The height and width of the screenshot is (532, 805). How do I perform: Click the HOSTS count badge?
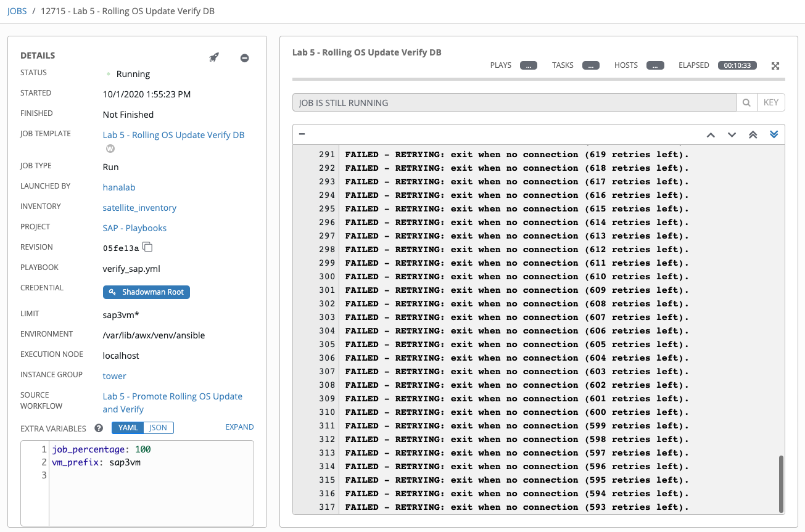click(655, 65)
